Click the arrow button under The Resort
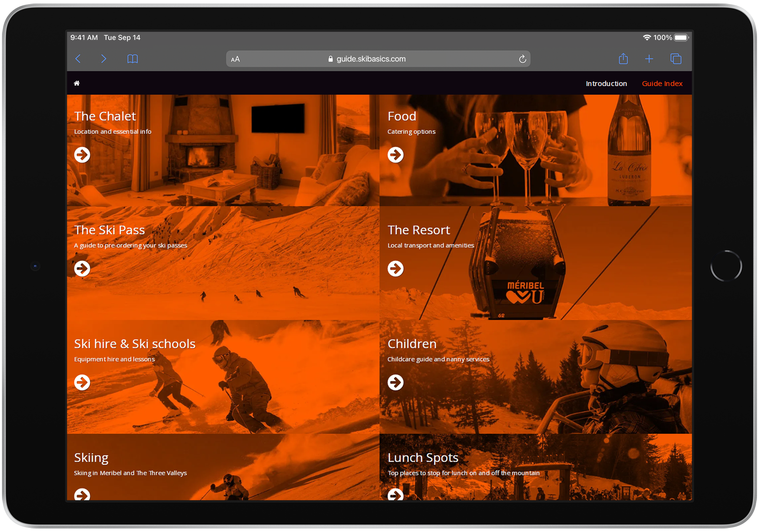Viewport: 759px width, 532px height. [395, 269]
